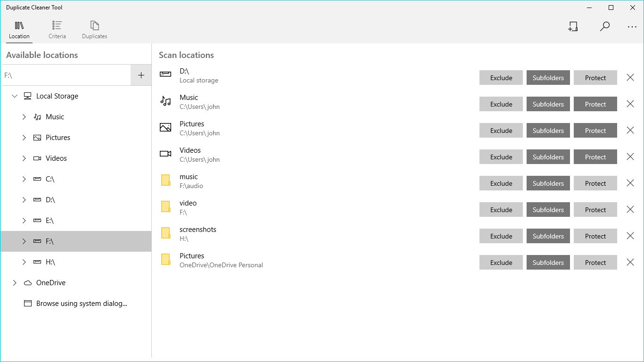644x362 pixels.
Task: Select H:\ drive in available locations
Action: 50,262
